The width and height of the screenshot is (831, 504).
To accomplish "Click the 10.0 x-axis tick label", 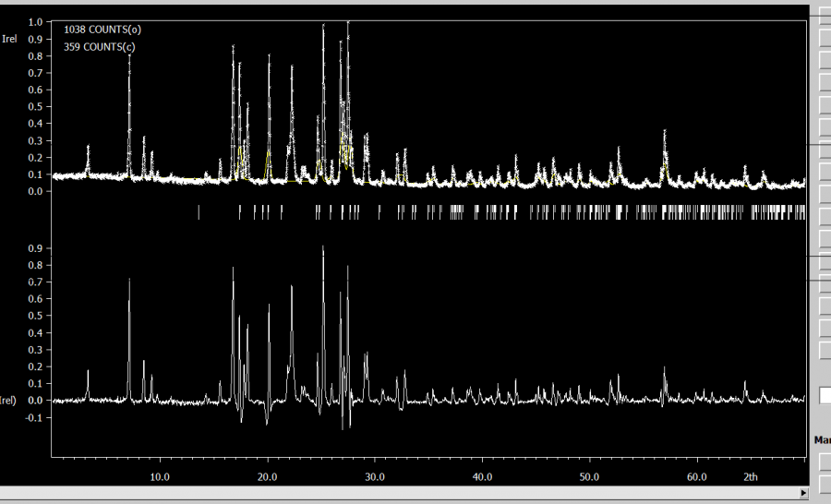I will [160, 477].
